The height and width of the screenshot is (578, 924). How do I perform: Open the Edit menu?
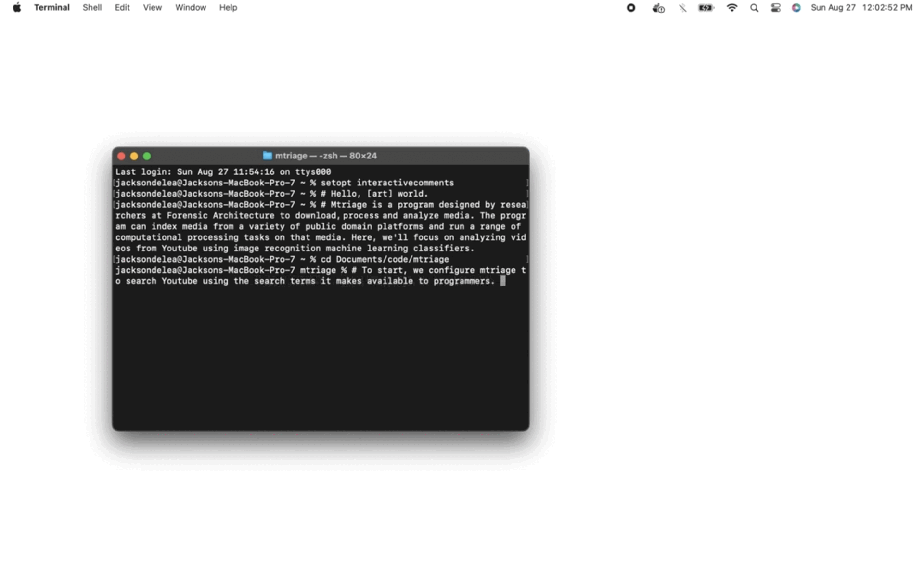point(122,7)
